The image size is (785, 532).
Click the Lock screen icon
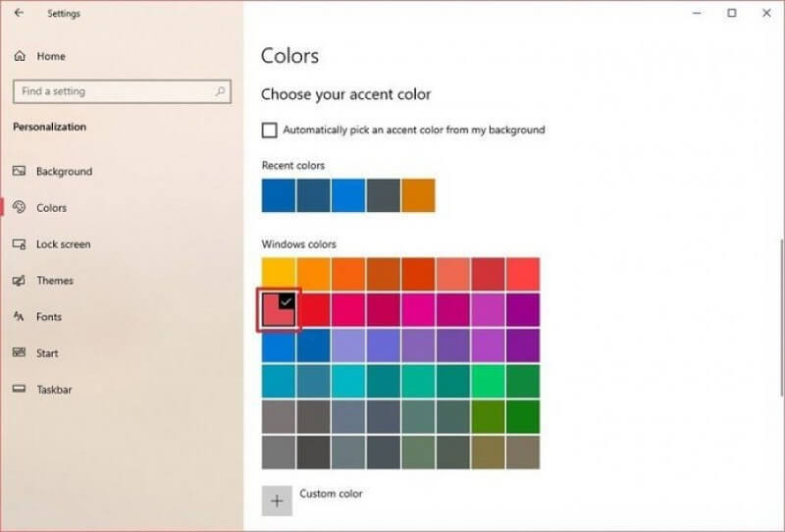click(19, 243)
